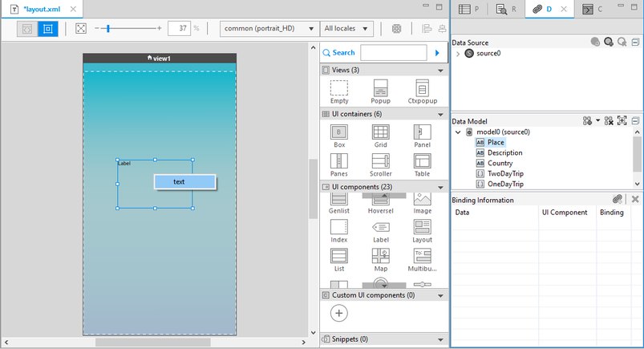Collapse the model0 (source0) tree node
This screenshot has width=644, height=349.
(457, 132)
